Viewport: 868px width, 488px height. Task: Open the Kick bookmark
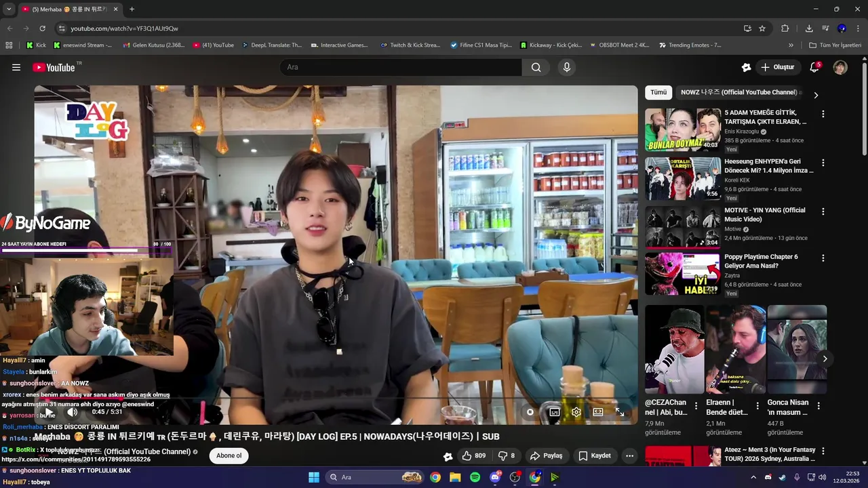click(x=37, y=45)
